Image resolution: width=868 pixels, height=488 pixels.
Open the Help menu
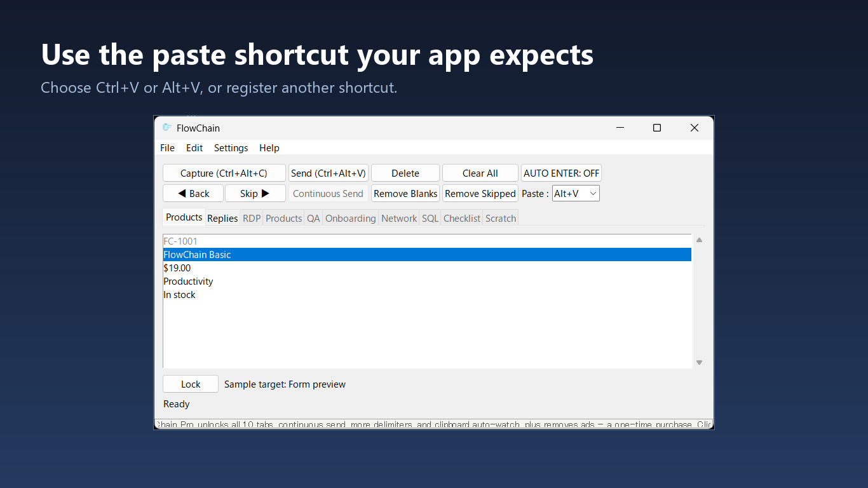pos(269,148)
